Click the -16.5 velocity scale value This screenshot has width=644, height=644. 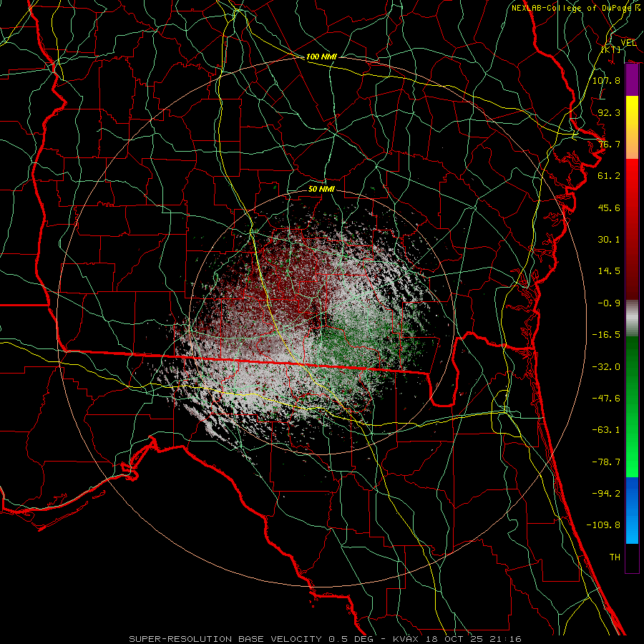point(606,335)
